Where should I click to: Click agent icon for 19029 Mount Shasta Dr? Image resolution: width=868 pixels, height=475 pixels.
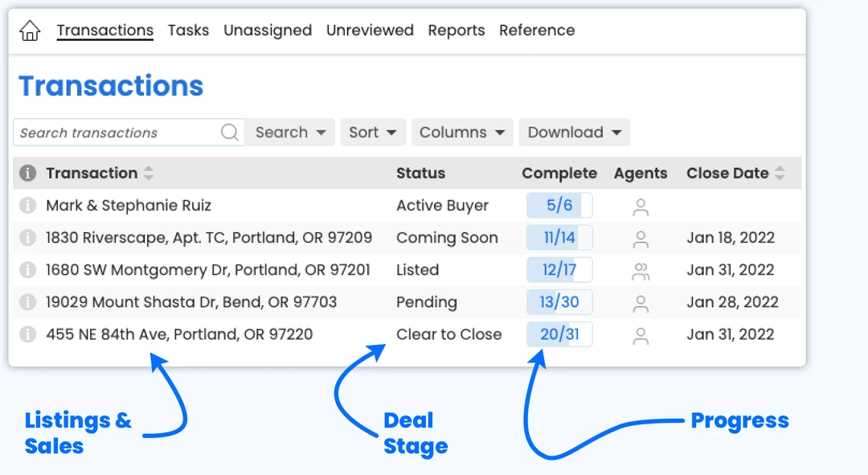click(641, 303)
